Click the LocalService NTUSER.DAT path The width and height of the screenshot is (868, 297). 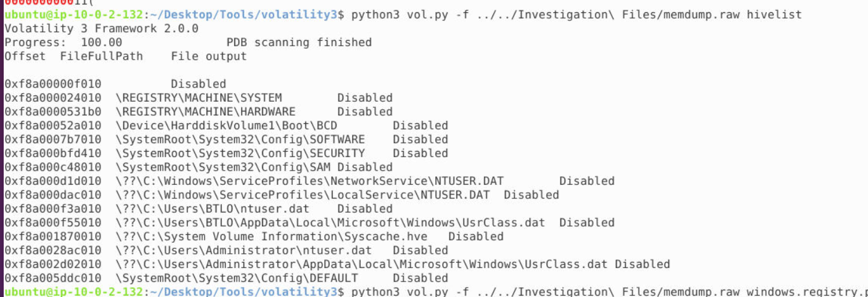pos(303,195)
